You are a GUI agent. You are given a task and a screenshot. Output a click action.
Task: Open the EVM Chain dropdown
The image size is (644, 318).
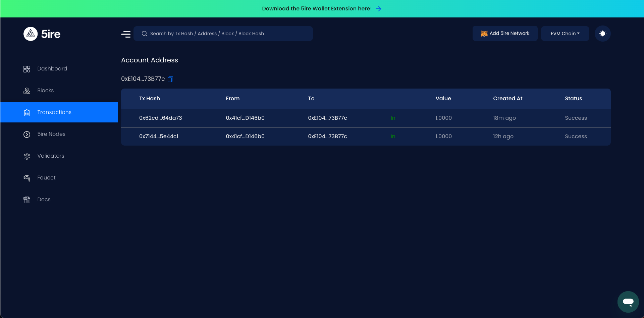(565, 34)
